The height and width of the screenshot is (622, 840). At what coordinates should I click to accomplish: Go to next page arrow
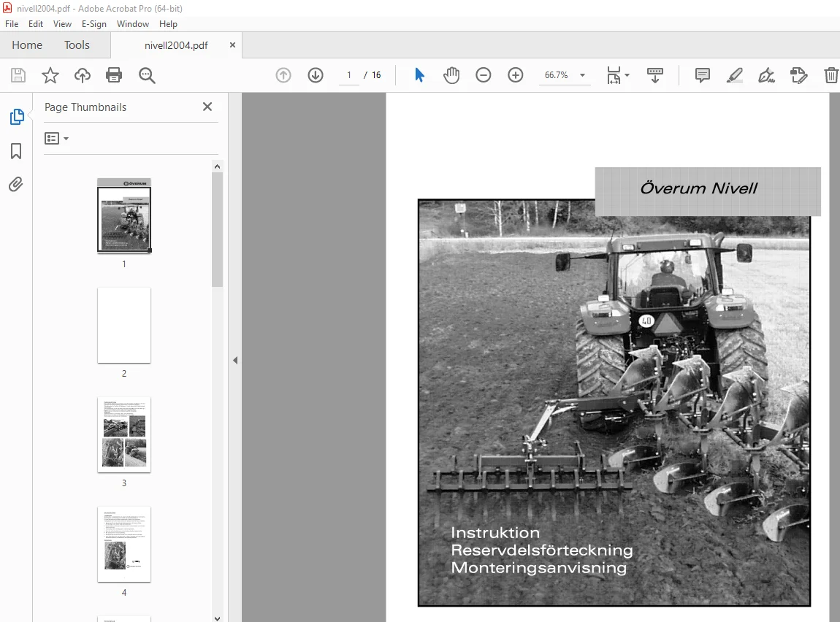(x=316, y=75)
